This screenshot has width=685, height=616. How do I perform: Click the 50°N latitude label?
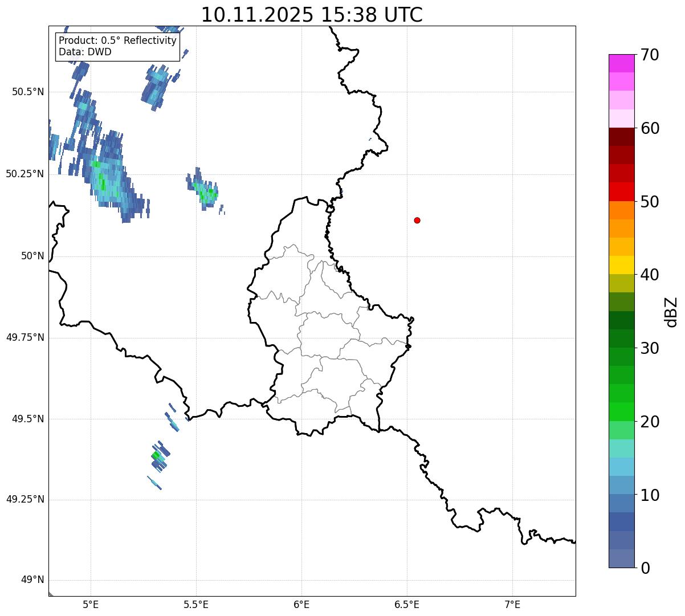click(32, 256)
